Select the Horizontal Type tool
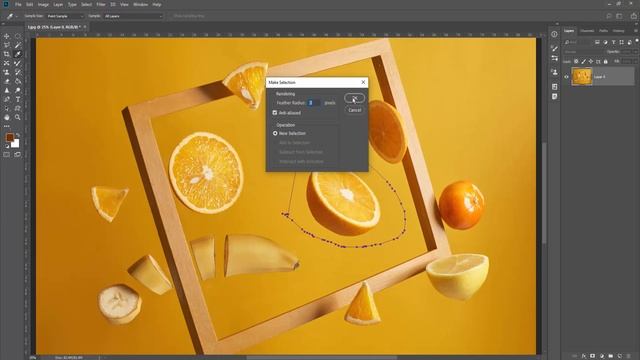The image size is (640, 360). click(18, 99)
